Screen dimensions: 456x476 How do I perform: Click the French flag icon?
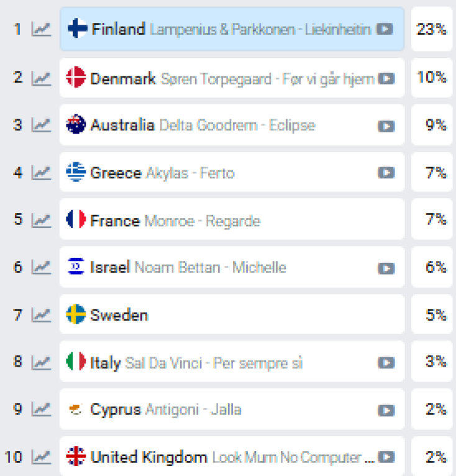[76, 220]
